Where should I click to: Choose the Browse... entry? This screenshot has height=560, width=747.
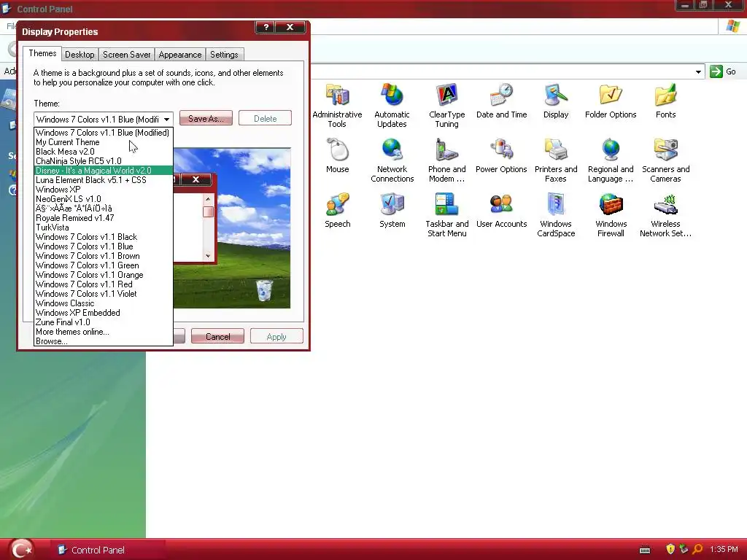(x=103, y=341)
